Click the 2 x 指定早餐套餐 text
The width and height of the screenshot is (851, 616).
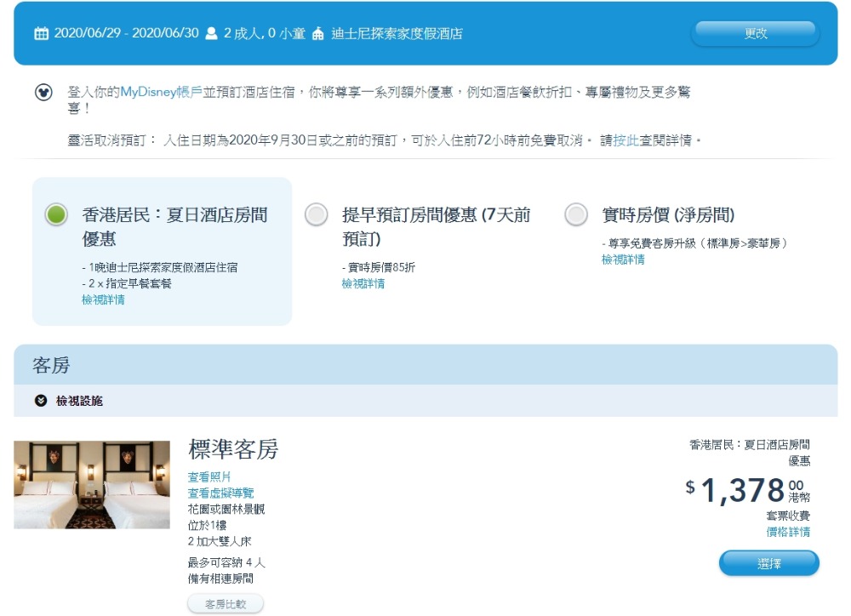[x=130, y=283]
